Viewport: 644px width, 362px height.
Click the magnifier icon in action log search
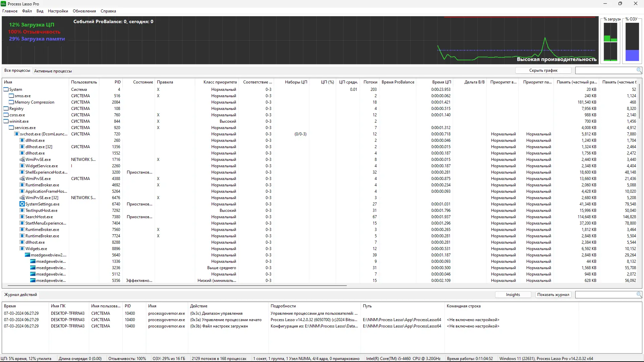[x=639, y=294]
